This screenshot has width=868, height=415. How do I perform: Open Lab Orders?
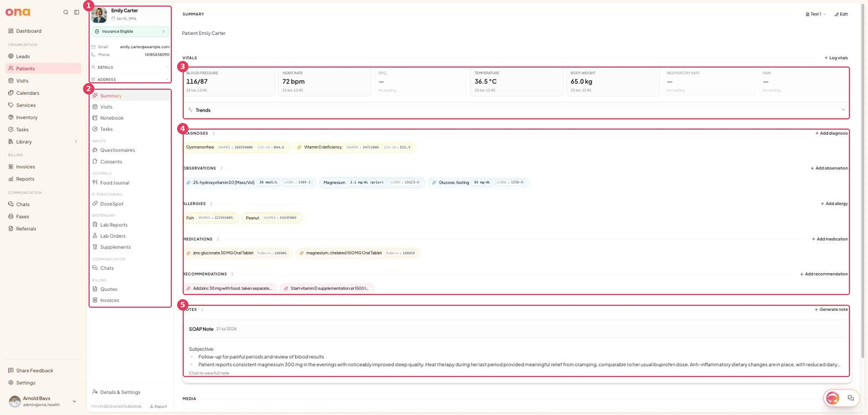(130, 236)
